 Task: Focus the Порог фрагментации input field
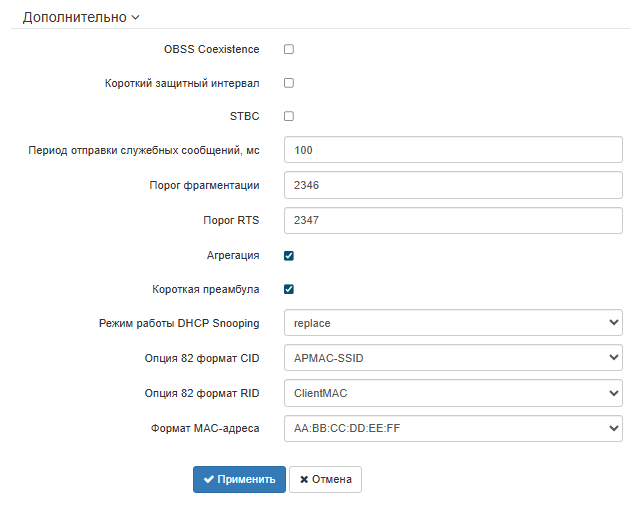coord(453,185)
